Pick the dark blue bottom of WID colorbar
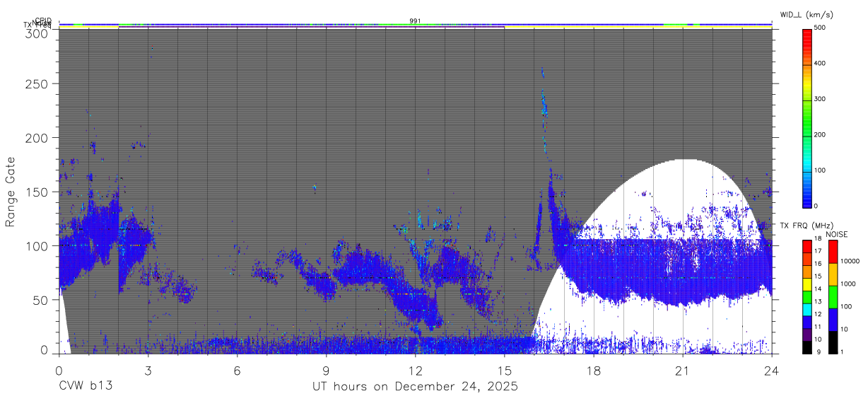This screenshot has width=868, height=401. pyautogui.click(x=807, y=201)
